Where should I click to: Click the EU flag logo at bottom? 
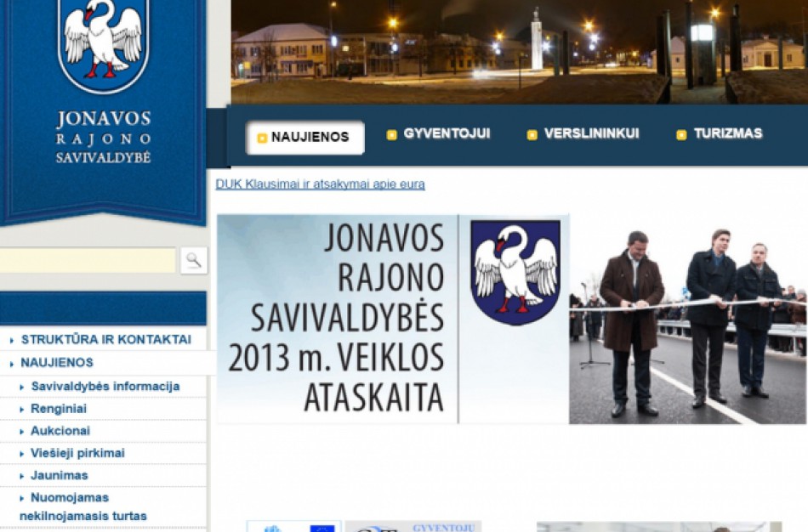(x=321, y=529)
